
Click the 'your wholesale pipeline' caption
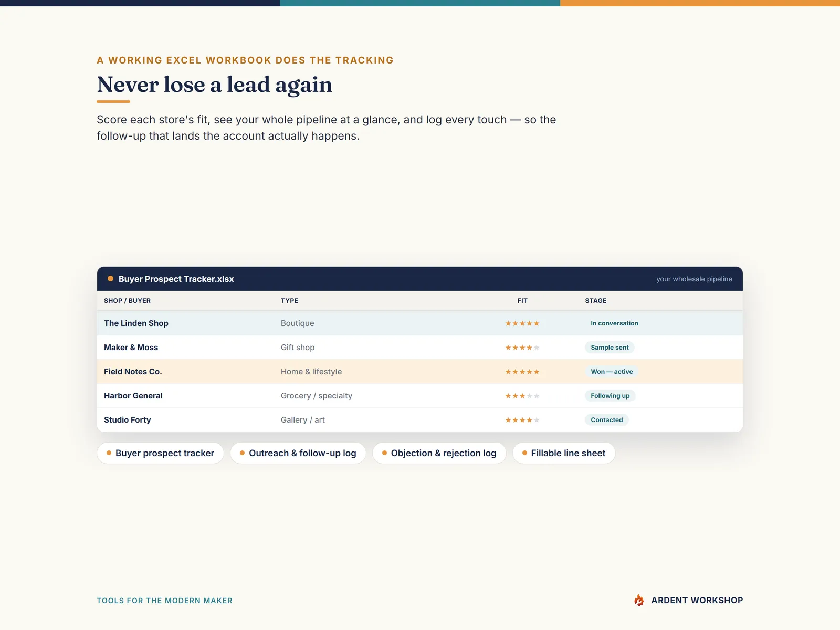point(694,279)
